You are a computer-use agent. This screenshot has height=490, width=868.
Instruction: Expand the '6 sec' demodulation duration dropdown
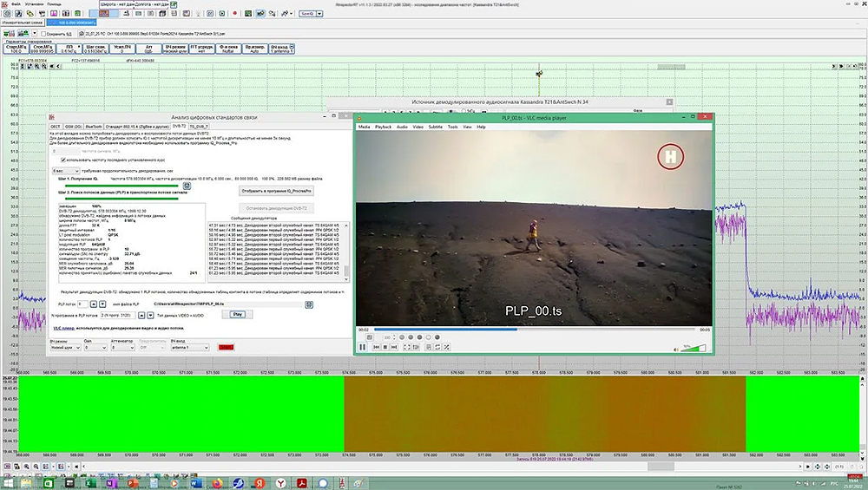65,172
